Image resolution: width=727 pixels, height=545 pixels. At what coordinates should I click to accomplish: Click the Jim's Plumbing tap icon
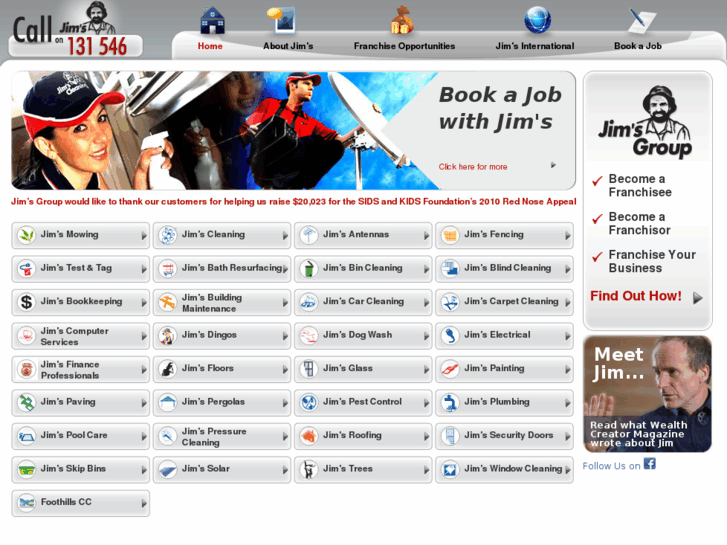point(450,403)
